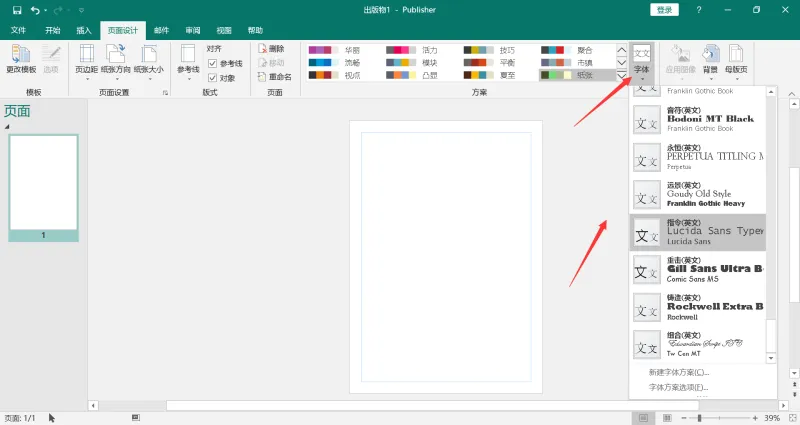The image size is (800, 425).
Task: Open the help question mark icon
Action: click(x=698, y=10)
